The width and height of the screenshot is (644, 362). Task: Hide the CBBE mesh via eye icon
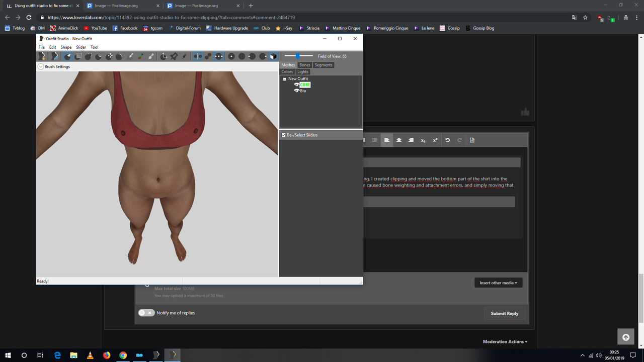coord(296,84)
